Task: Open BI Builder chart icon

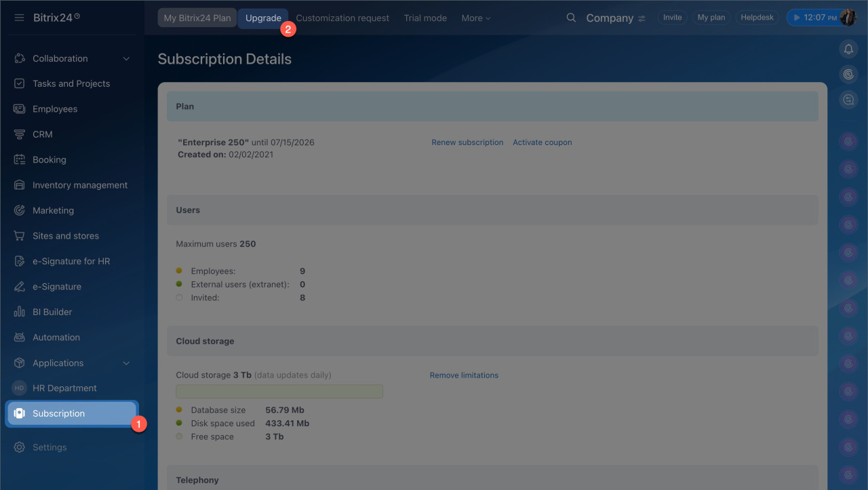Action: [x=20, y=312]
